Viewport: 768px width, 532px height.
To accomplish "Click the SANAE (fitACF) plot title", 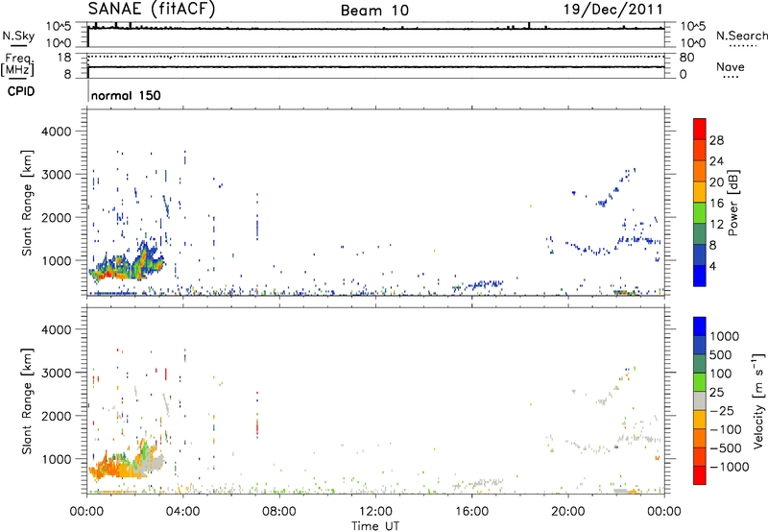I will pyautogui.click(x=152, y=10).
